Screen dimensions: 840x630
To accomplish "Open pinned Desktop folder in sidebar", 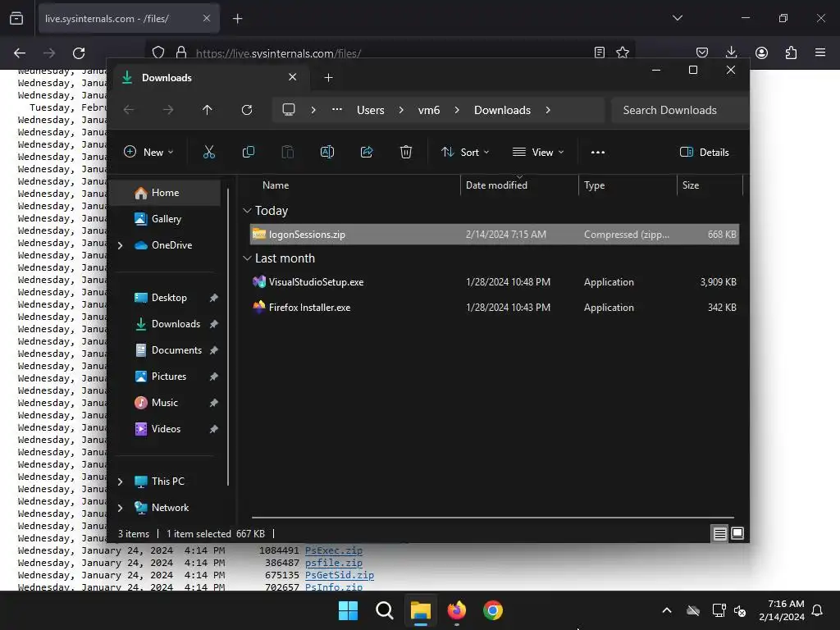I will tap(169, 298).
